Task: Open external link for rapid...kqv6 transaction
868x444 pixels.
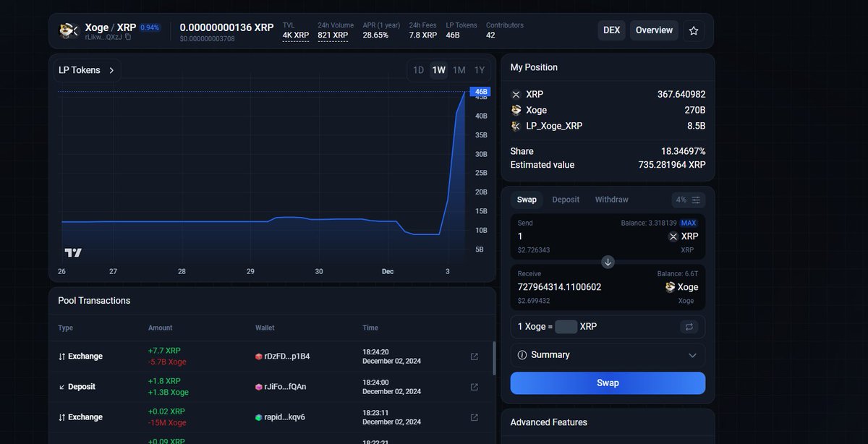Action: (475, 417)
